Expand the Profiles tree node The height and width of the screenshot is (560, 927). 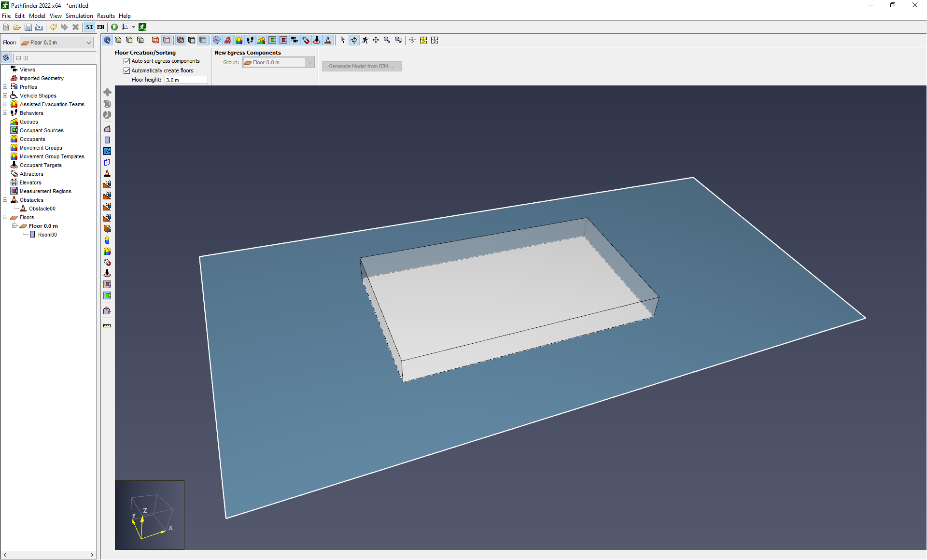5,87
